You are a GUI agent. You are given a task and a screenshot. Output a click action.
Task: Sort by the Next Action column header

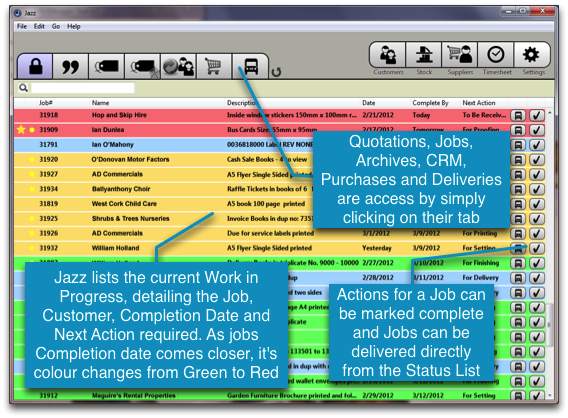479,103
